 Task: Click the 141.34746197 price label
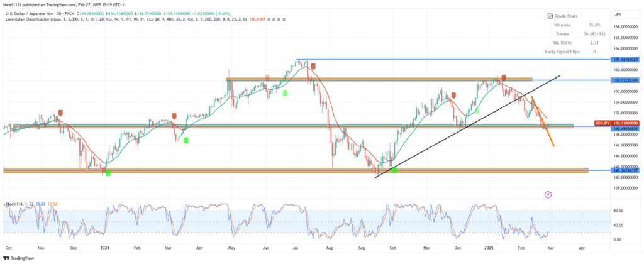pyautogui.click(x=626, y=170)
